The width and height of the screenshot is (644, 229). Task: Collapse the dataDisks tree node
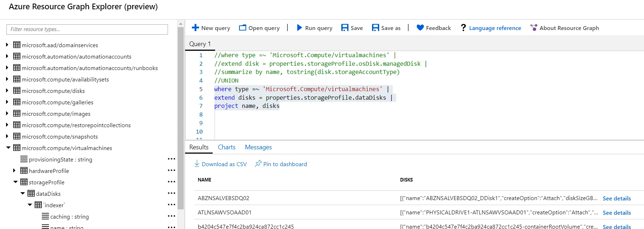pyautogui.click(x=23, y=193)
